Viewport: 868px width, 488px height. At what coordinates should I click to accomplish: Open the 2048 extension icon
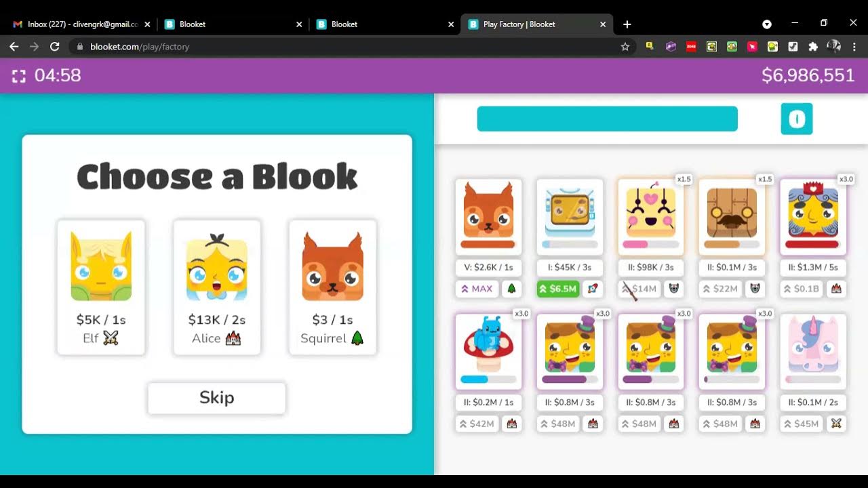[x=691, y=47]
